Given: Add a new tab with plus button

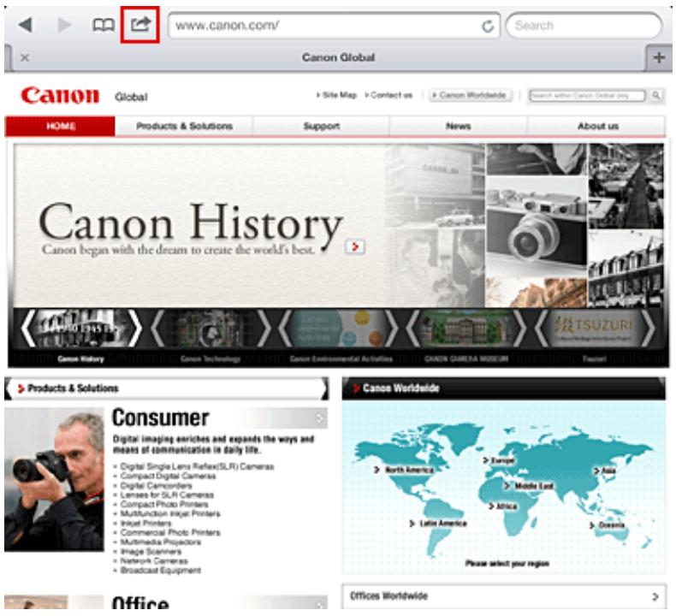Looking at the screenshot, I should [x=659, y=57].
